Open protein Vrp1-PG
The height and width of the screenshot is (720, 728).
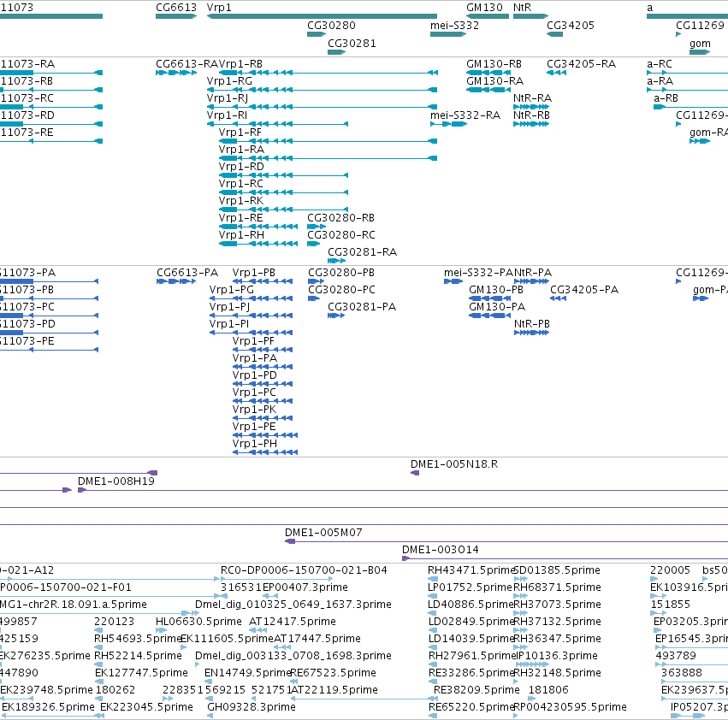click(x=252, y=298)
